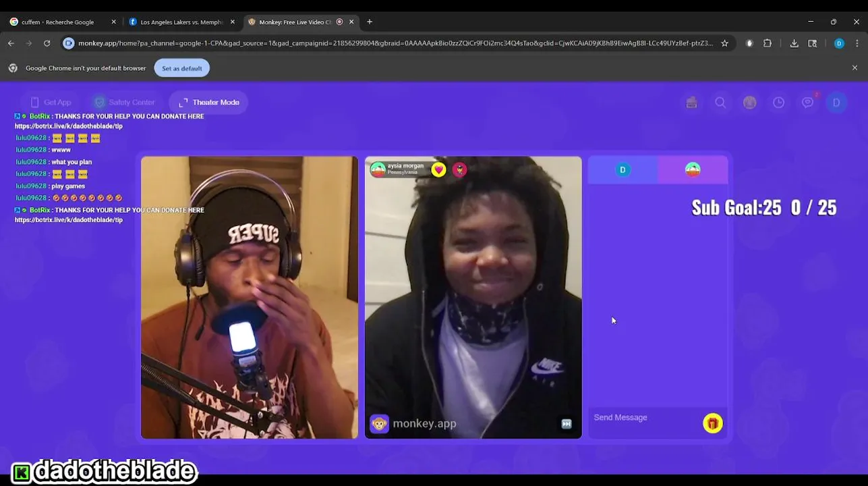This screenshot has height=486, width=868.
Task: Reload the monkey.app page
Action: pyautogui.click(x=47, y=43)
